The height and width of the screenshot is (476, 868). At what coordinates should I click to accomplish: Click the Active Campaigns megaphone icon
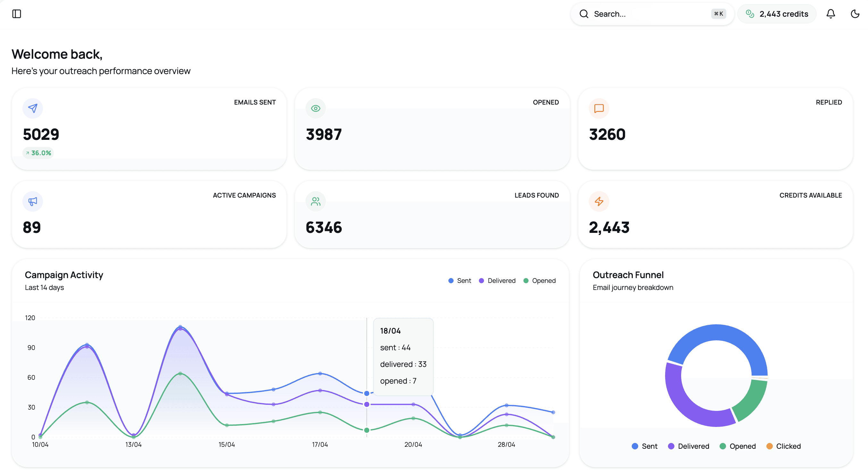(x=33, y=201)
